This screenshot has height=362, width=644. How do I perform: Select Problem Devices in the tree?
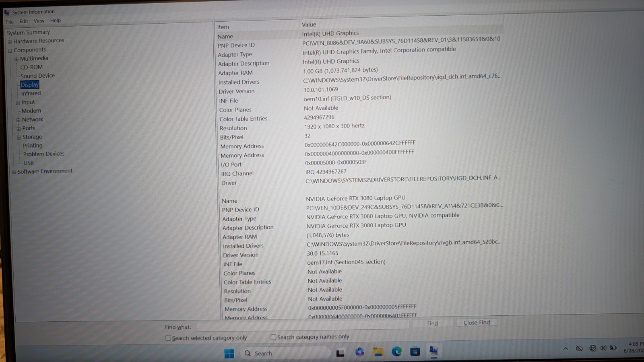44,154
